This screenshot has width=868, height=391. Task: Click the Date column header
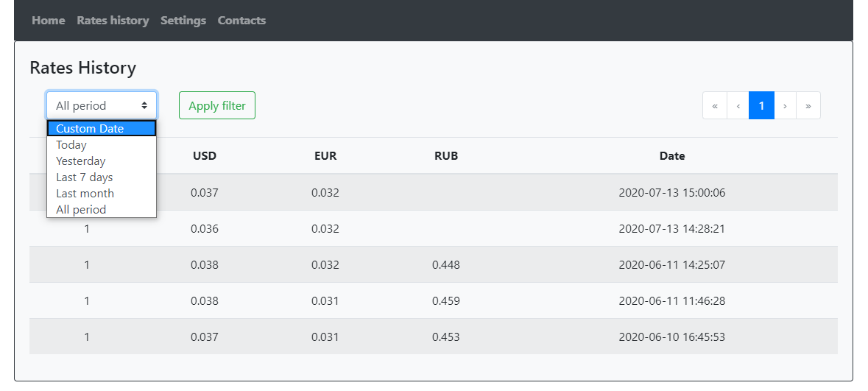[671, 156]
